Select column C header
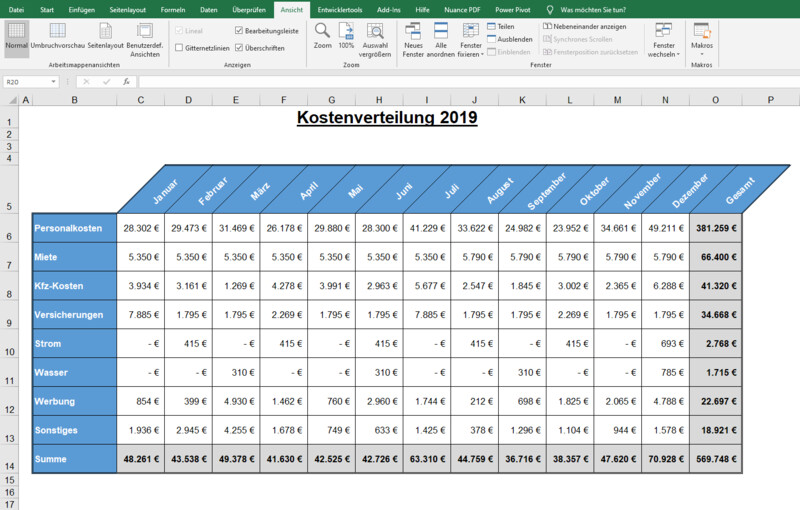The image size is (800, 510). tap(141, 100)
